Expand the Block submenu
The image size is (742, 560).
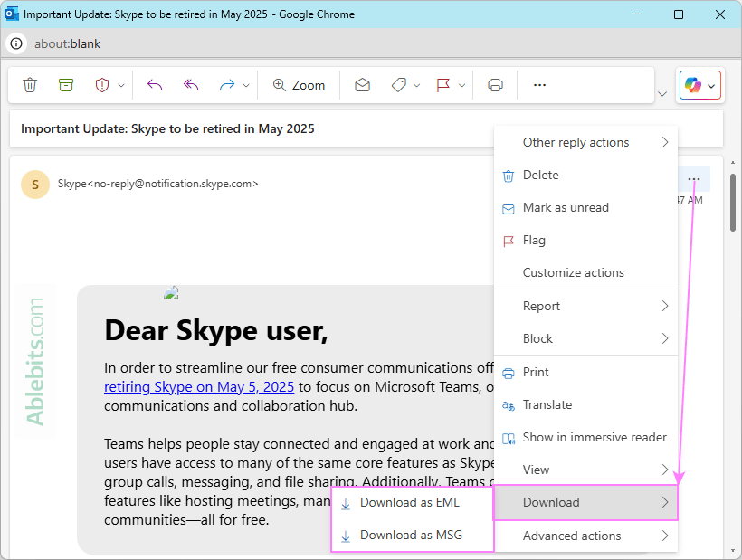pyautogui.click(x=585, y=338)
